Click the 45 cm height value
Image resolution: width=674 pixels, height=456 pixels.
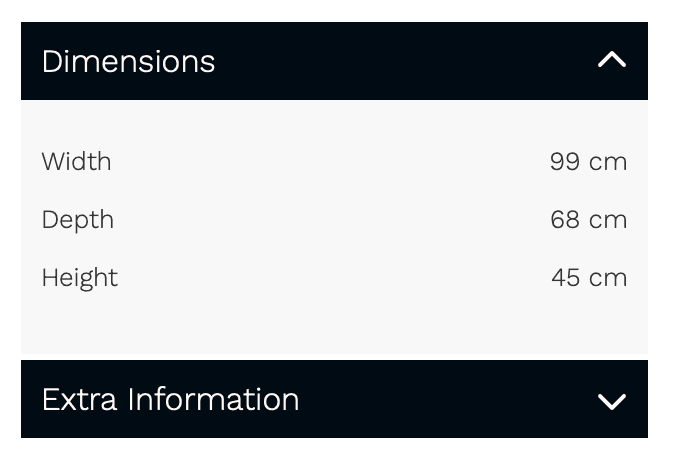(589, 278)
